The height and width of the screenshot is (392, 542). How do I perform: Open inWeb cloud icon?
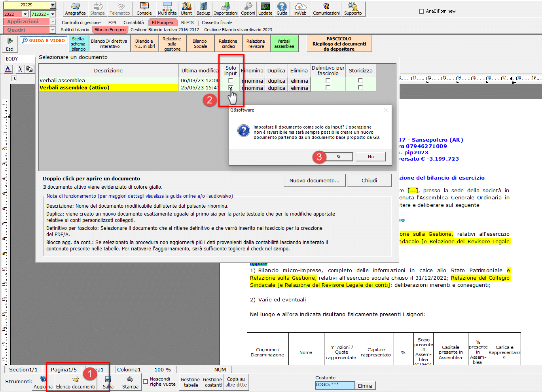click(300, 9)
